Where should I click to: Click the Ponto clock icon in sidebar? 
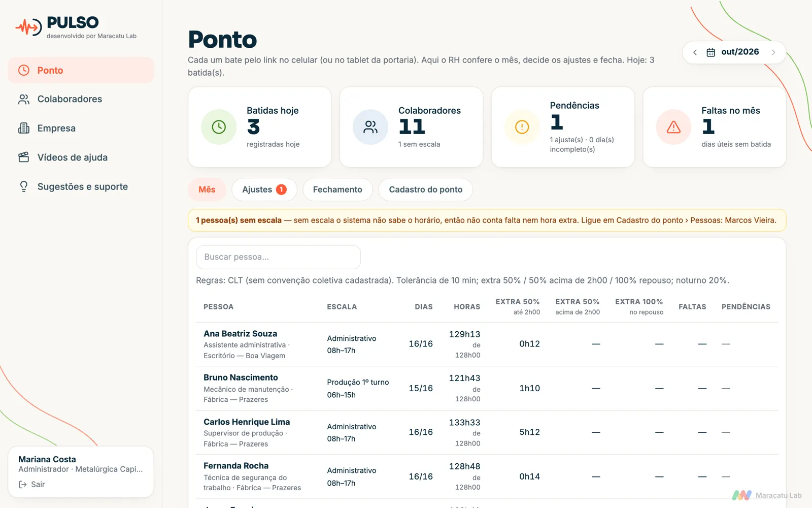[x=24, y=70]
